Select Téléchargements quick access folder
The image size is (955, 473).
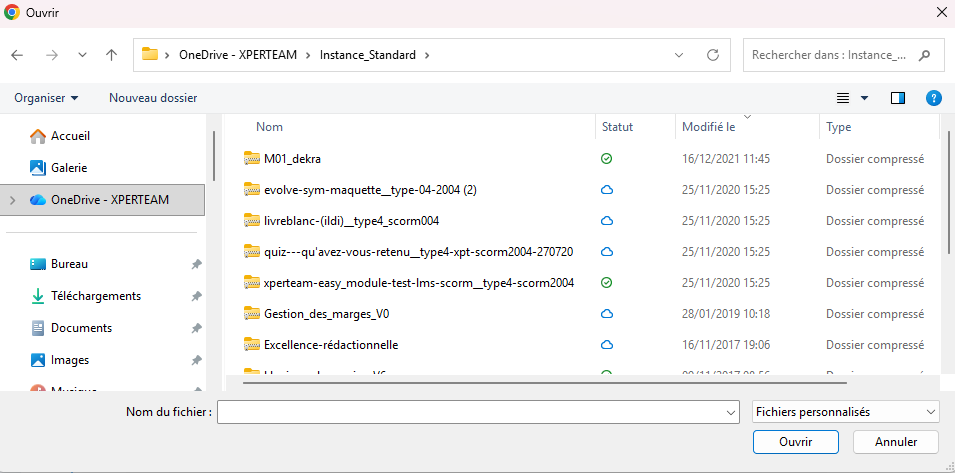pos(95,296)
